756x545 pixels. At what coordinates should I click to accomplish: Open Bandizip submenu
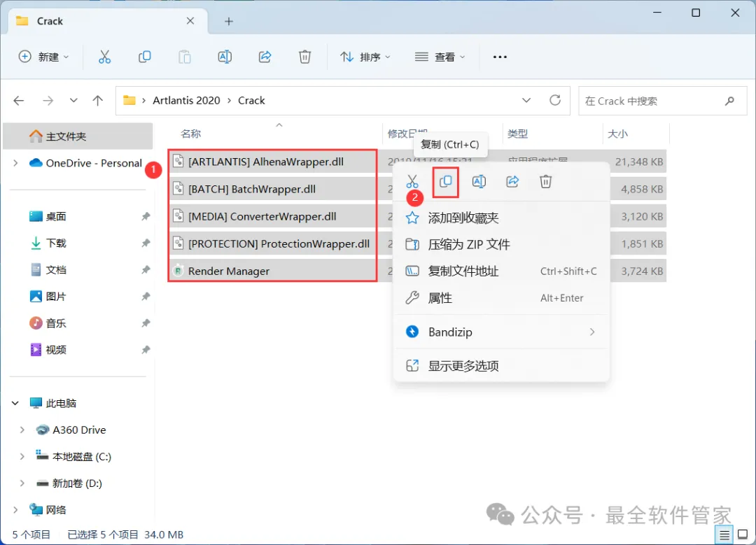coord(501,332)
